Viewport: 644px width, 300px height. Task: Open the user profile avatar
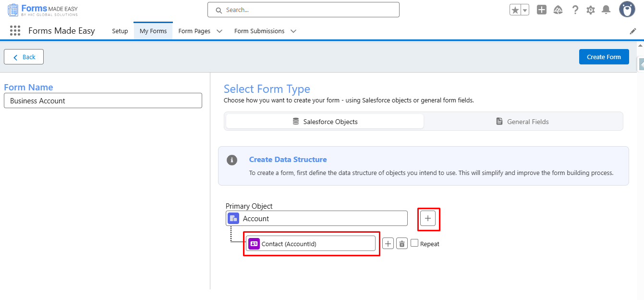click(x=627, y=10)
